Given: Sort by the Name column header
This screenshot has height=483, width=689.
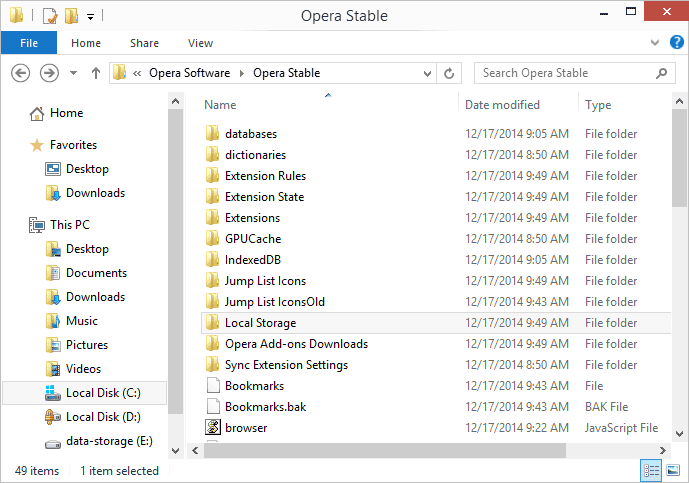Looking at the screenshot, I should 220,105.
